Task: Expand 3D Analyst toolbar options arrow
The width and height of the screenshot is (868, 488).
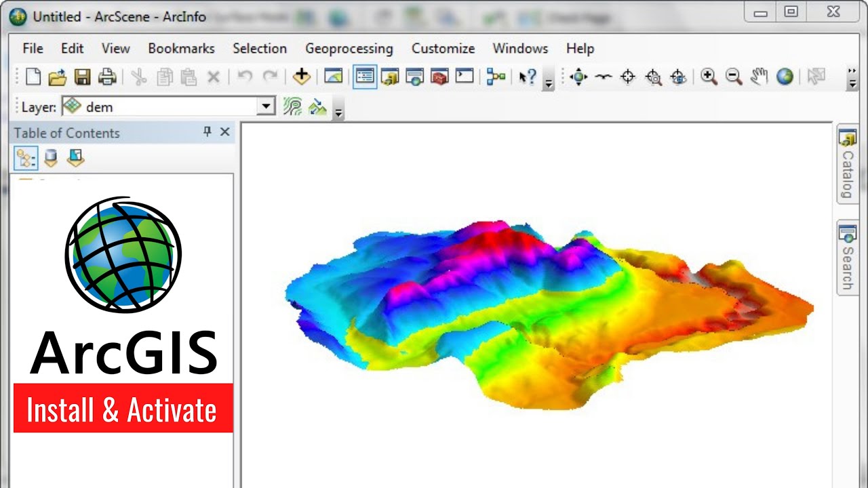Action: point(338,110)
